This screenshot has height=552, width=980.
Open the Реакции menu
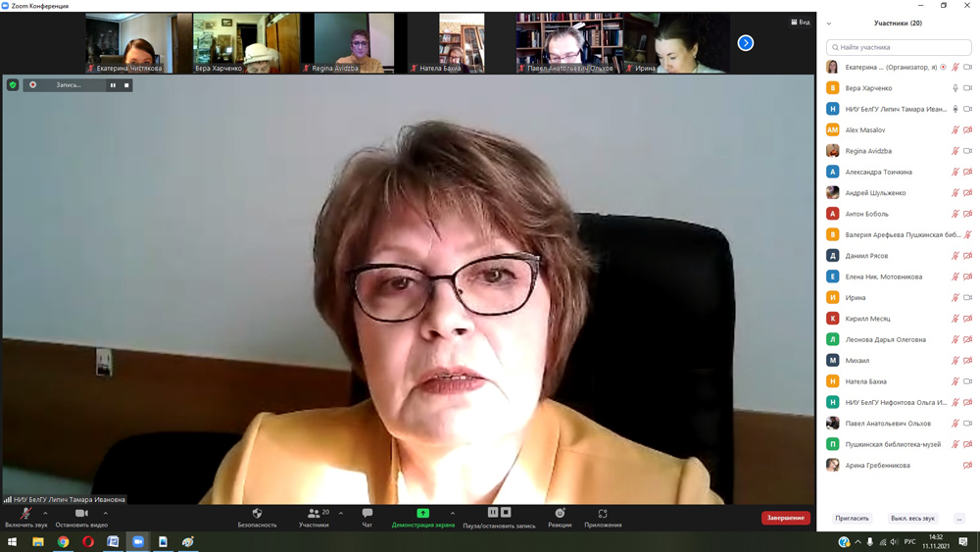click(560, 518)
